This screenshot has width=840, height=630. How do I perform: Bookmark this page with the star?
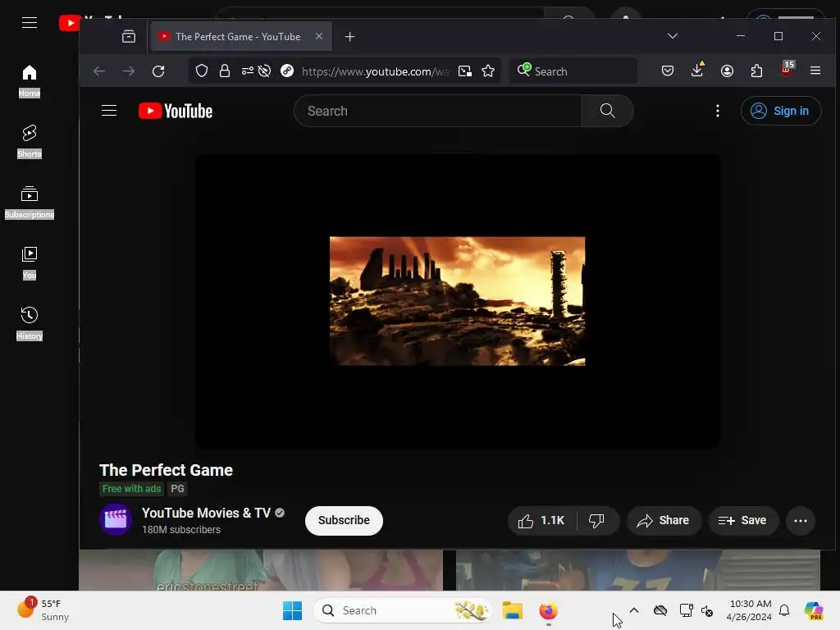pos(488,71)
